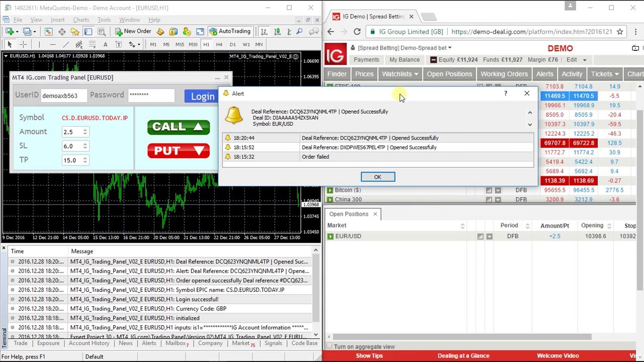
Task: Select the text 'A' drawing tool
Action: 105,44
